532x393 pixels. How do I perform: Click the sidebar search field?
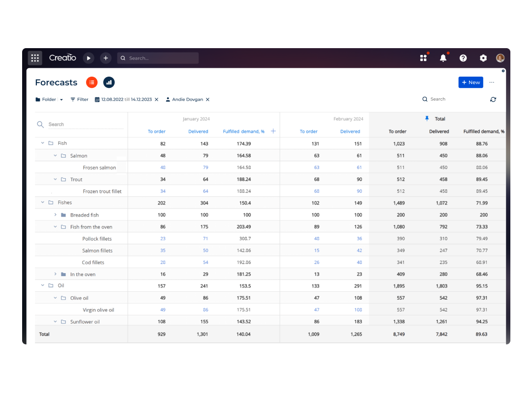tap(79, 124)
